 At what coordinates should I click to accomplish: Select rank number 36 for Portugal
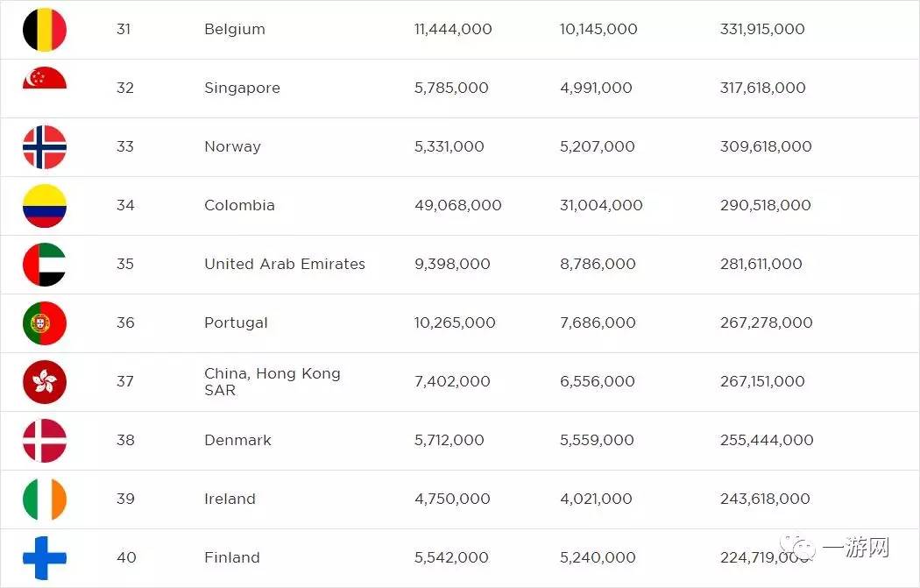[x=125, y=323]
